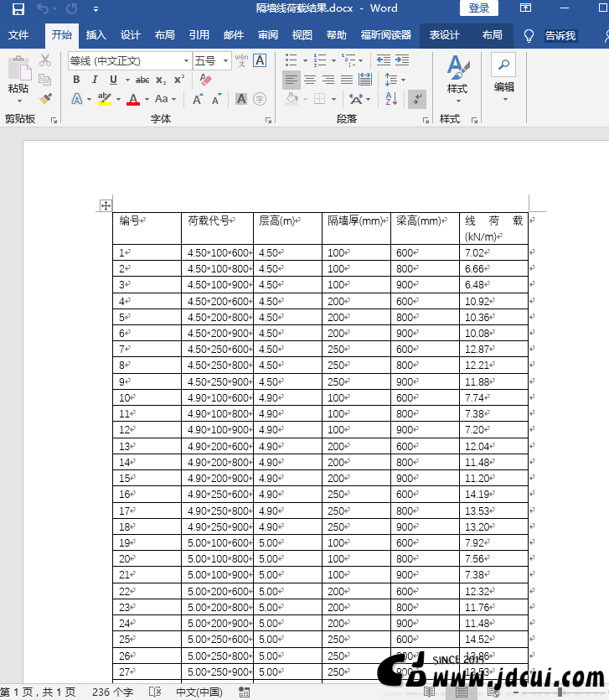Click the 告诉我 search box

[560, 35]
